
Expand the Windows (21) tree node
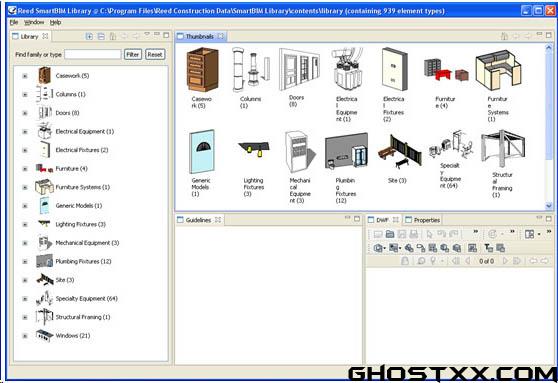coord(25,336)
